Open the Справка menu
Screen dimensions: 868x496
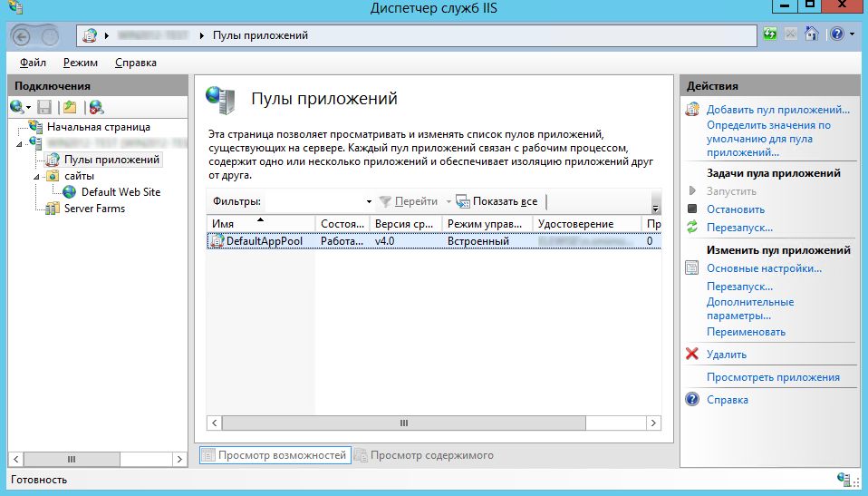click(x=136, y=63)
